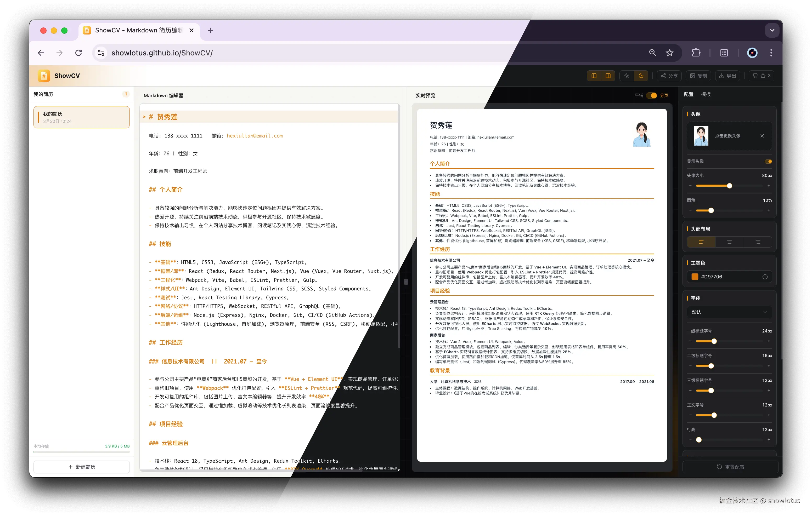This screenshot has width=812, height=516.
Task: Expand Chrome tab search chevron
Action: pos(772,30)
